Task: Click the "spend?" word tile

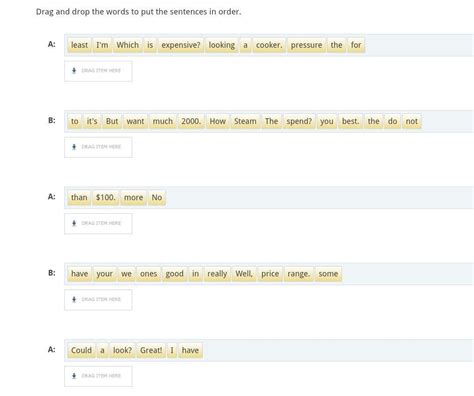Action: 299,121
